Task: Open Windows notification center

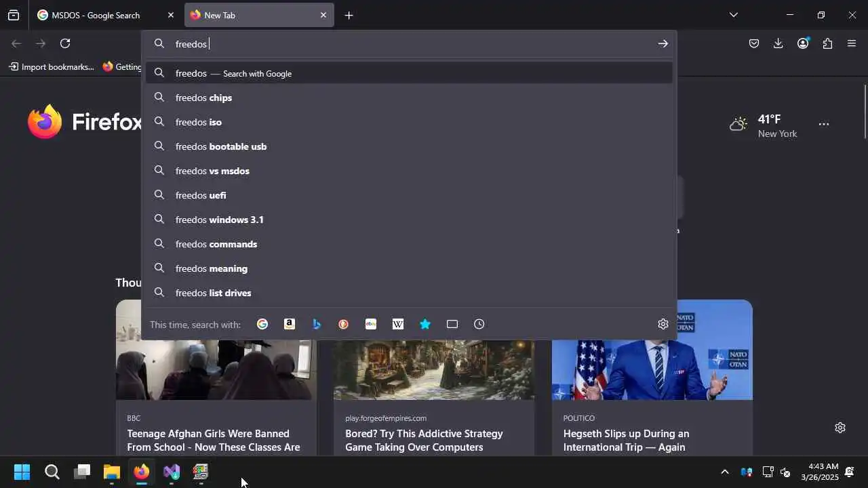Action: pyautogui.click(x=849, y=472)
